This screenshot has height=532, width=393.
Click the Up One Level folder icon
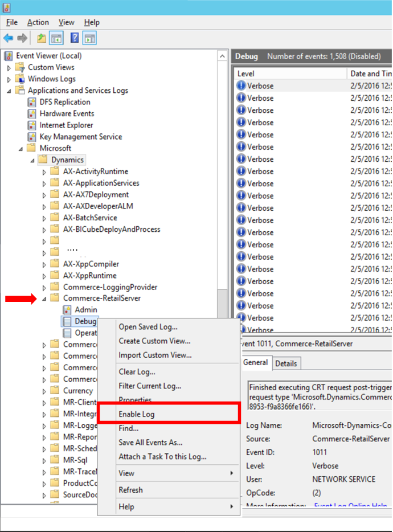pos(42,38)
